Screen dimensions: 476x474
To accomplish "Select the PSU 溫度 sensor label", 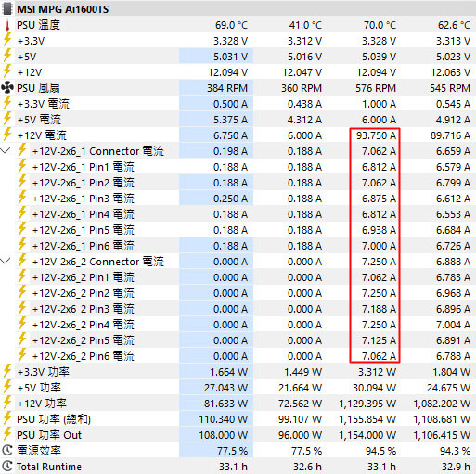I will pyautogui.click(x=38, y=25).
